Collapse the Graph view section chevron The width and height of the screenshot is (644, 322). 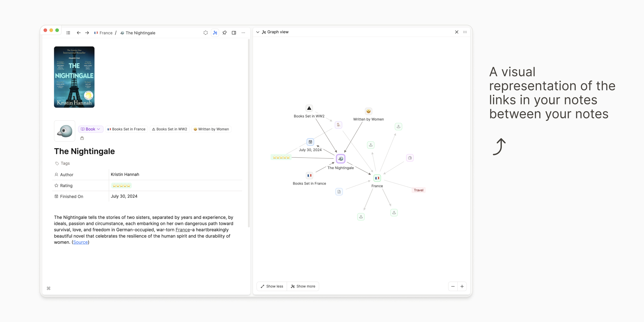pyautogui.click(x=258, y=32)
